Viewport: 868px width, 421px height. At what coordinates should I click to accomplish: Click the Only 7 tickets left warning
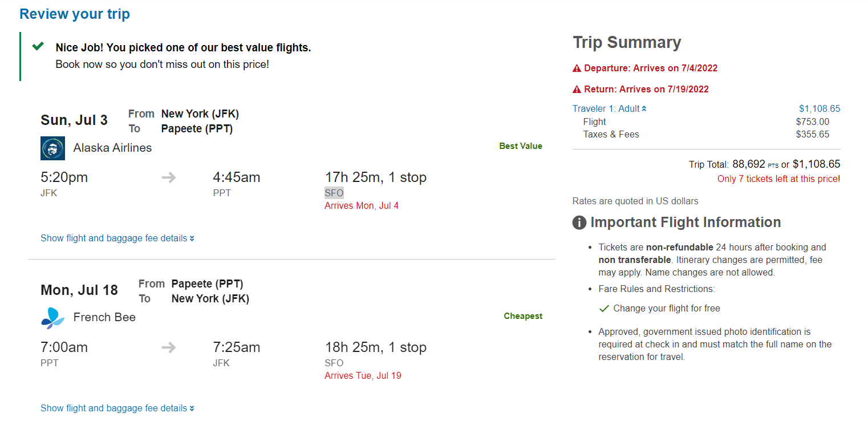click(778, 179)
